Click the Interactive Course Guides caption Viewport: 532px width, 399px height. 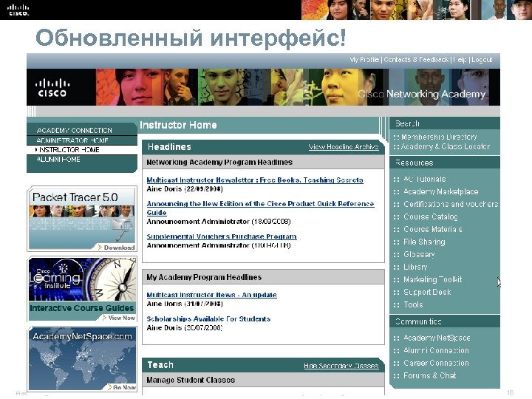coord(82,308)
